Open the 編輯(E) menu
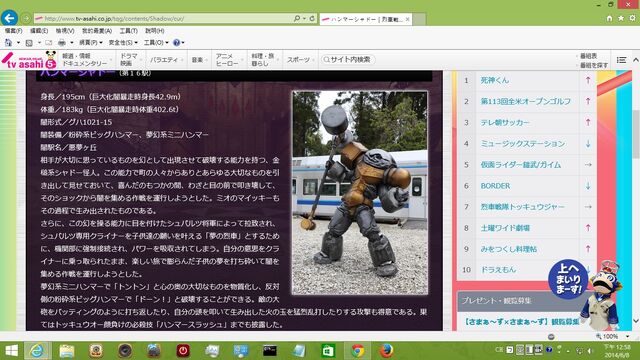Viewport: 640px width, 360px height. click(39, 31)
